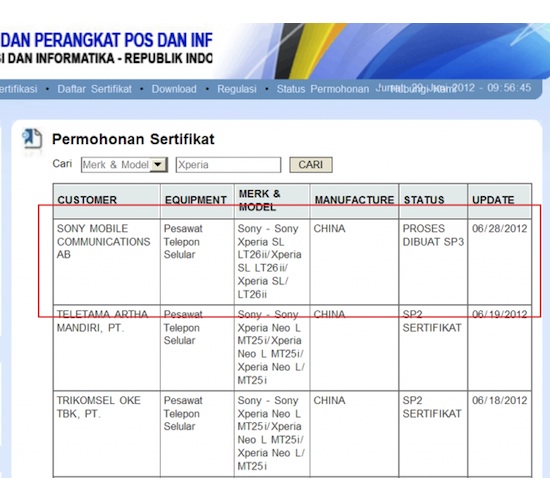Screen dimensions: 550x500
Task: Select the TRIKOMSEL OKE TBK customer cell
Action: pyautogui.click(x=107, y=434)
